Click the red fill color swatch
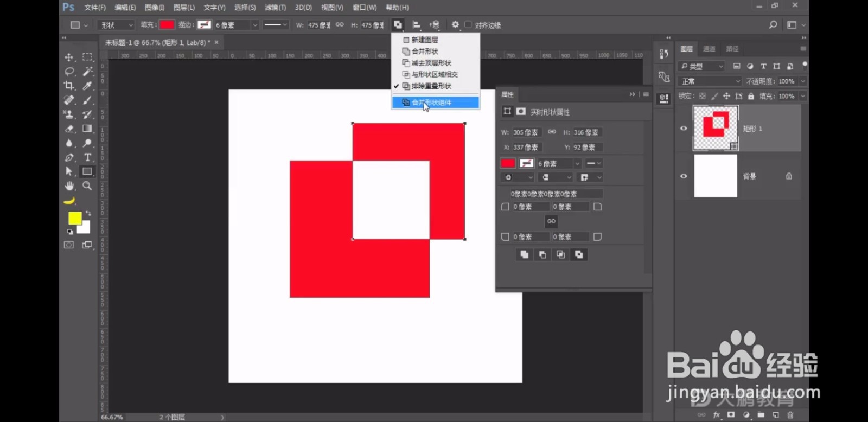This screenshot has height=422, width=868. click(167, 25)
